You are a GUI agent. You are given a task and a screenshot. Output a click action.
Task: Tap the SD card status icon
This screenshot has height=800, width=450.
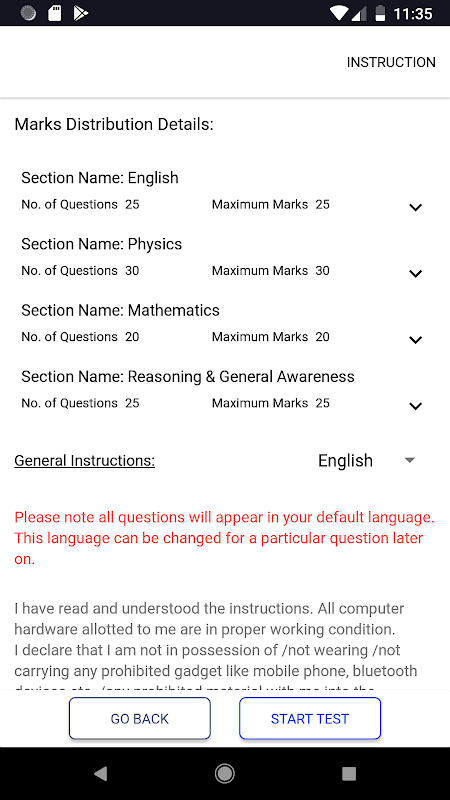pos(55,13)
